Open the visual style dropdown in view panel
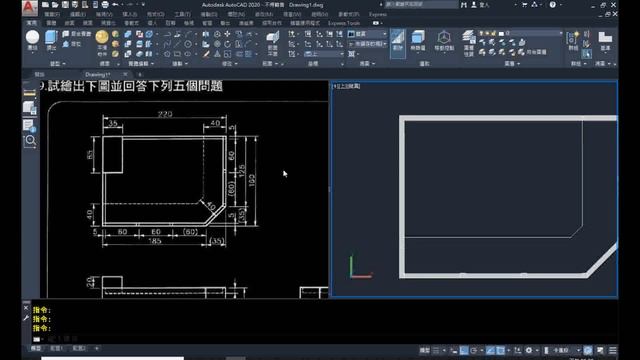 (367, 34)
